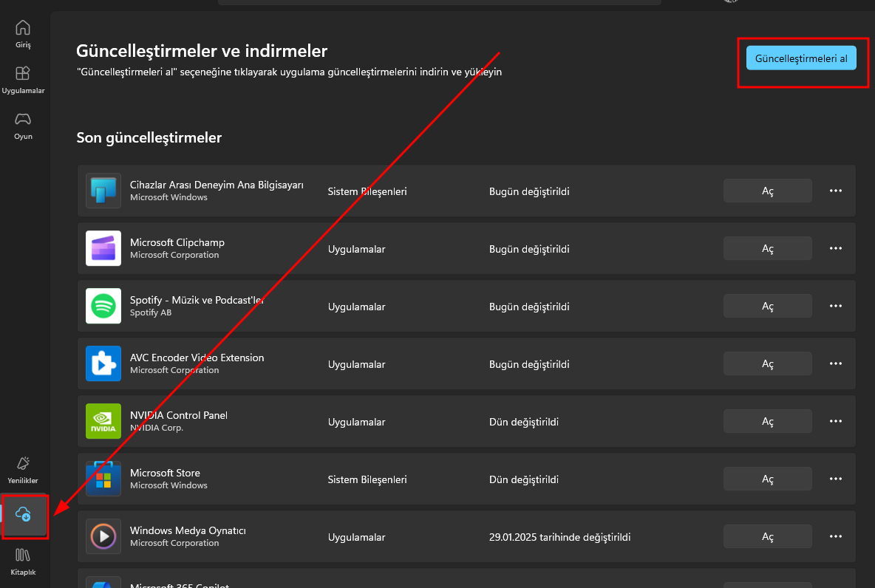
Task: Click the Microsoft Clipchamp app icon
Action: [103, 248]
